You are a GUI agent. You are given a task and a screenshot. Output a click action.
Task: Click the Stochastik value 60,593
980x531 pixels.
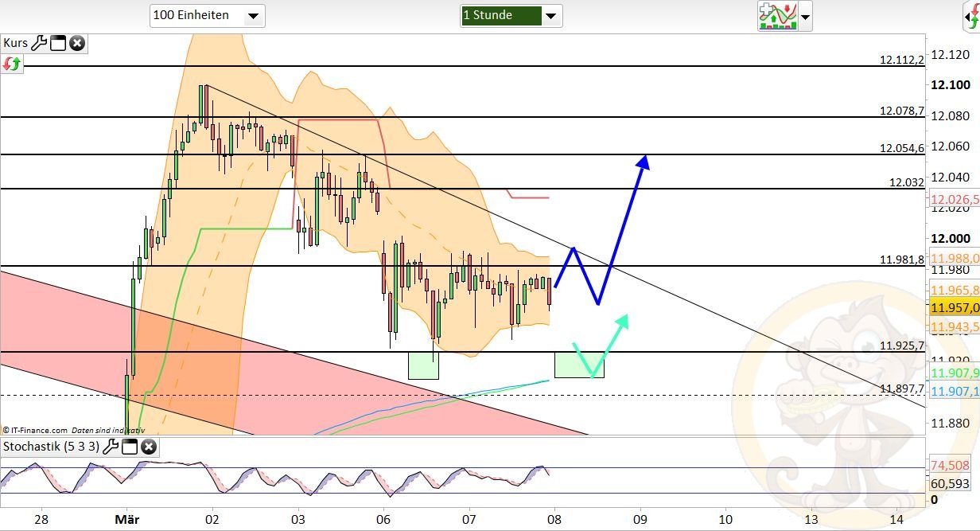point(950,483)
